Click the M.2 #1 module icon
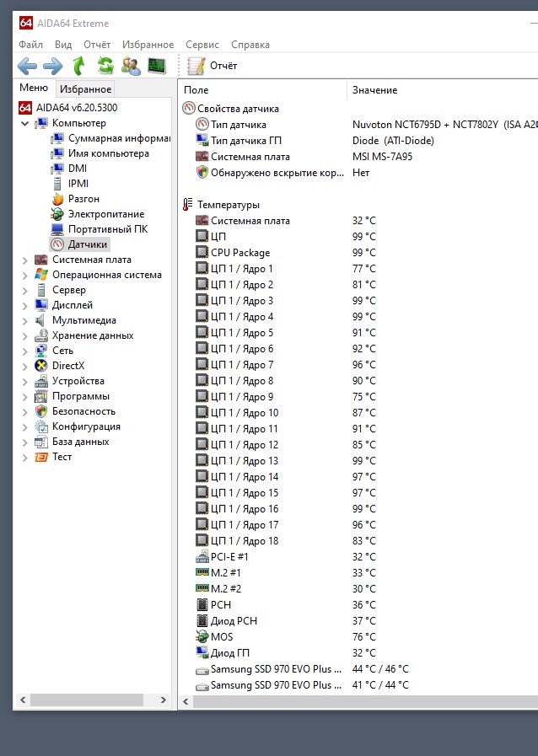 202,572
